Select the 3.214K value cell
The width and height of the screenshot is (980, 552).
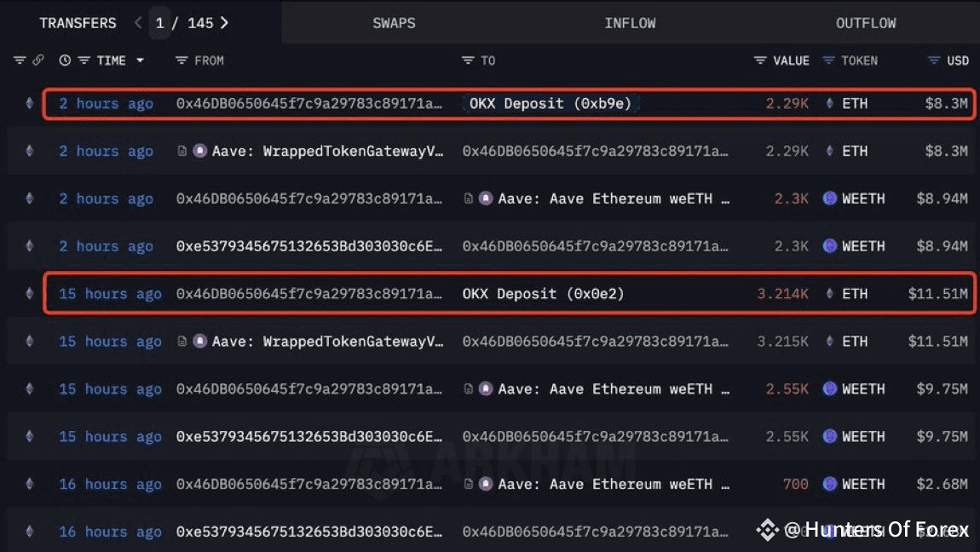point(782,294)
